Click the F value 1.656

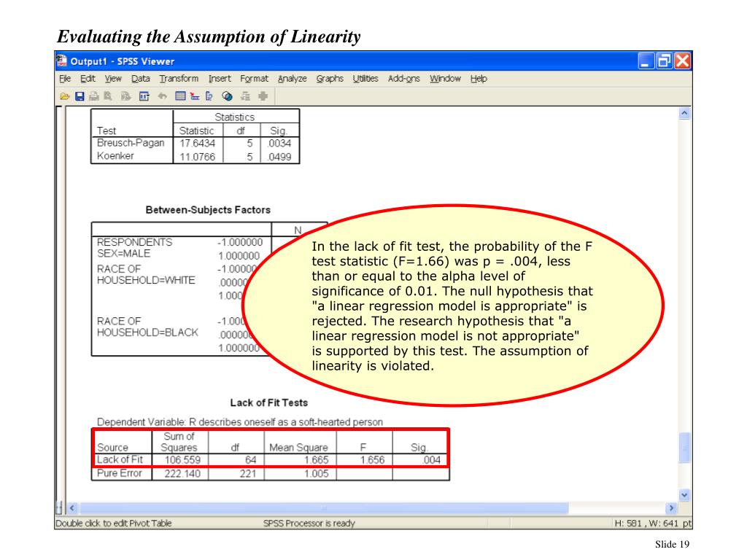point(372,460)
